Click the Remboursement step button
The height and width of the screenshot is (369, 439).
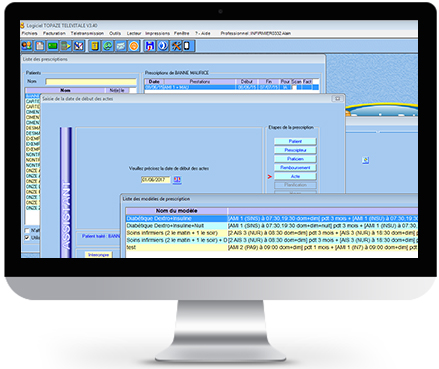click(x=295, y=167)
